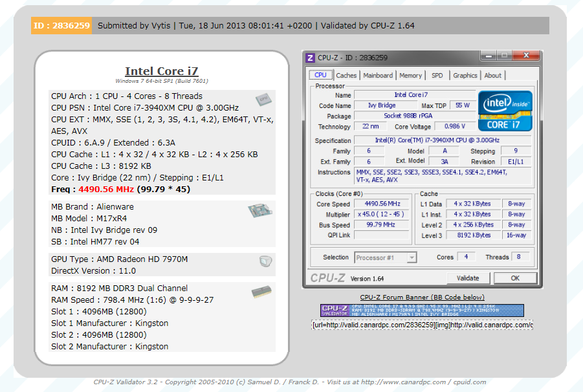Screen dimensions: 583x392
Task: Switch to the Caches tab
Action: pyautogui.click(x=346, y=76)
